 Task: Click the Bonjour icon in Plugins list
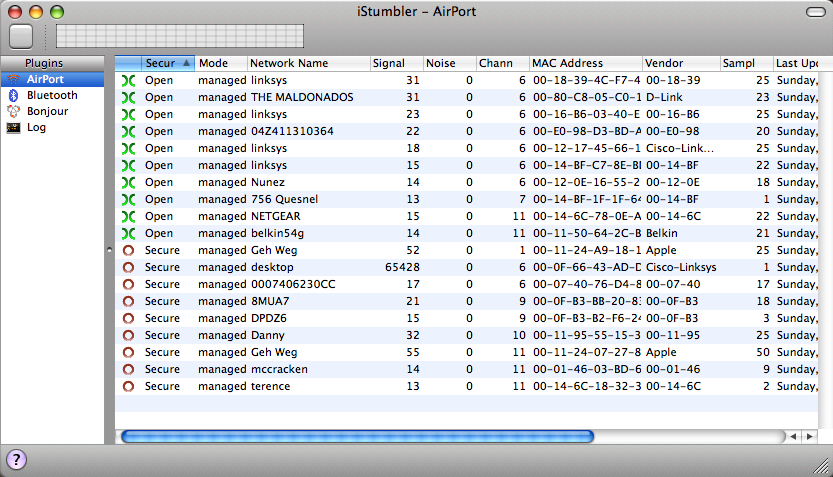tap(13, 111)
